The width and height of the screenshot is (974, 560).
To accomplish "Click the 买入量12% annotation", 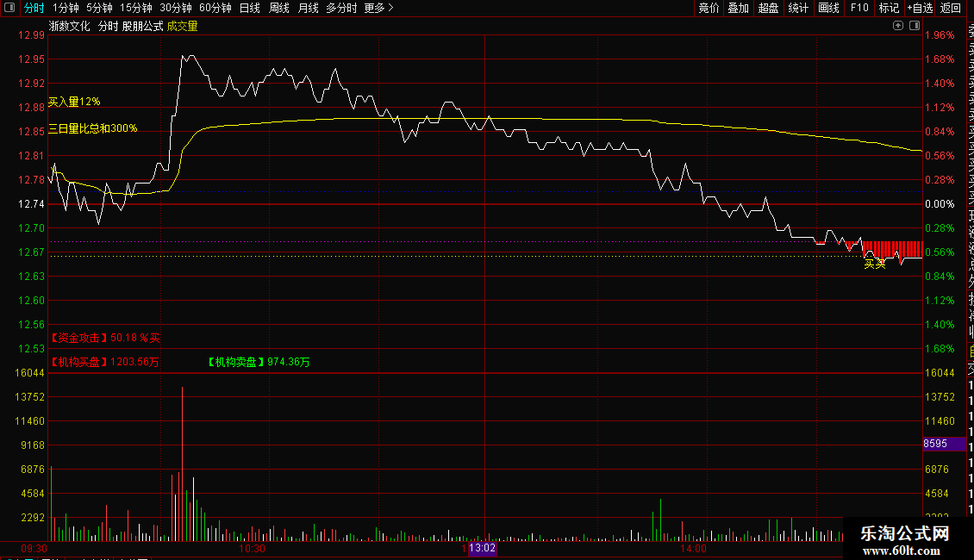I will 74,102.
